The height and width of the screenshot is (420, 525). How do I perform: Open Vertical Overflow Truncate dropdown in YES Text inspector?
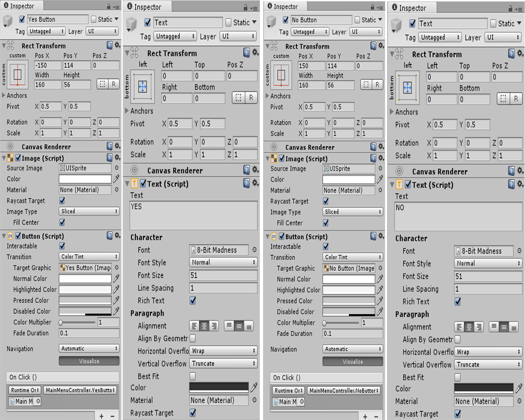click(223, 364)
